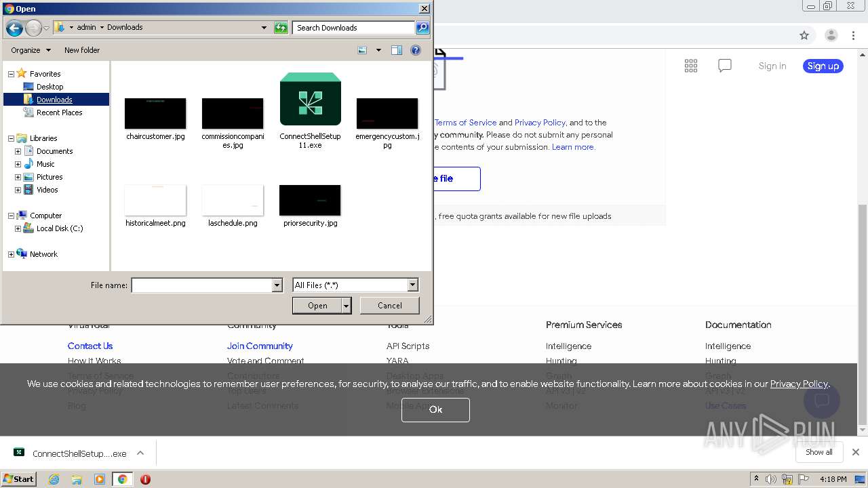This screenshot has height=488, width=868.
Task: Launch Internet Explorer from taskbar
Action: tap(54, 479)
